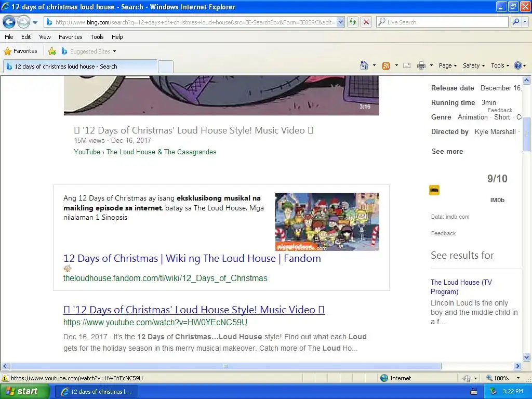The width and height of the screenshot is (532, 399).
Task: Click the horizontal scrollbar right arrow
Action: (x=518, y=366)
